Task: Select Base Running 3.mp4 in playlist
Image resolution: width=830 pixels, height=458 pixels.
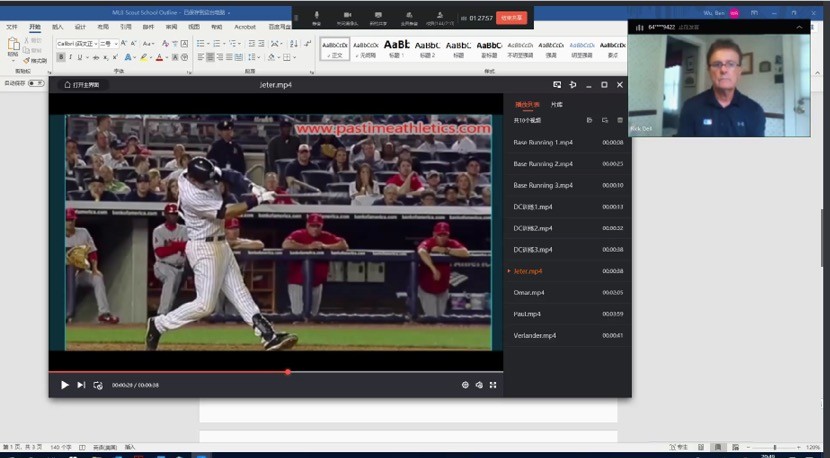Action: 567,185
